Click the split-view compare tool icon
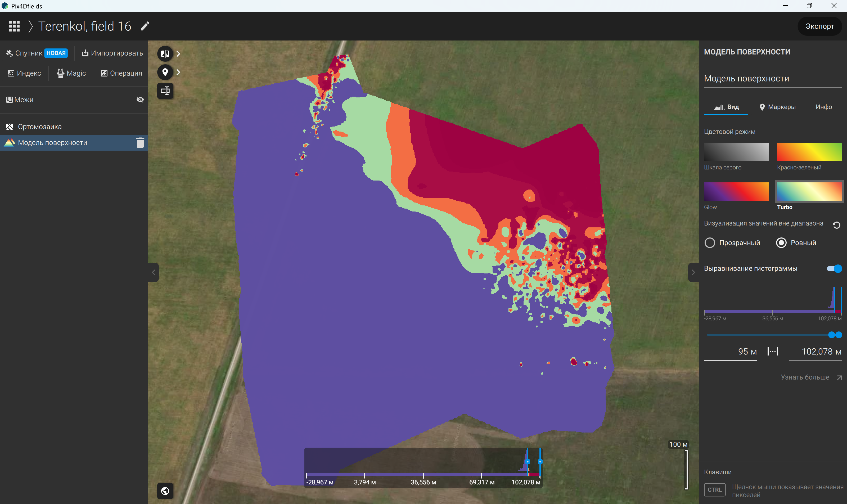Screen dimensions: 847x504 pyautogui.click(x=165, y=54)
